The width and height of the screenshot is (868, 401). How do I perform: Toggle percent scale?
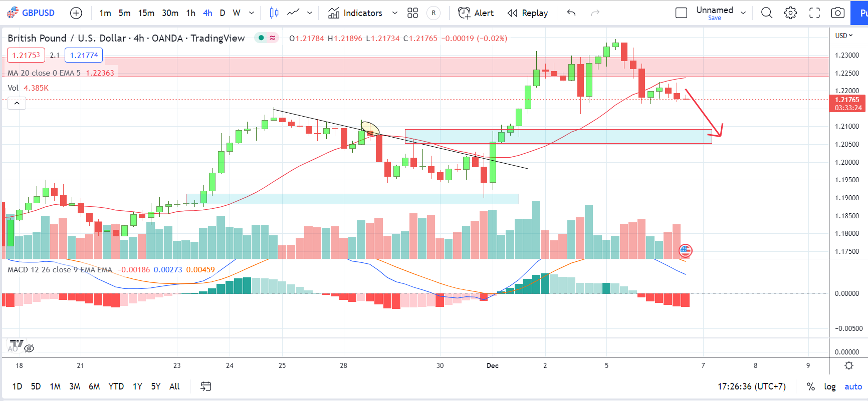[x=810, y=386]
